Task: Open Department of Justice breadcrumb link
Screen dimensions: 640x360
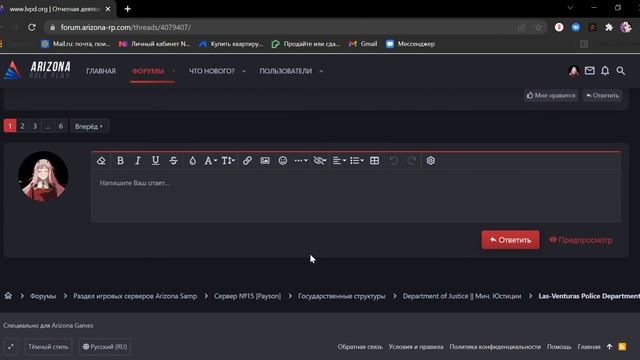Action: pos(462,296)
